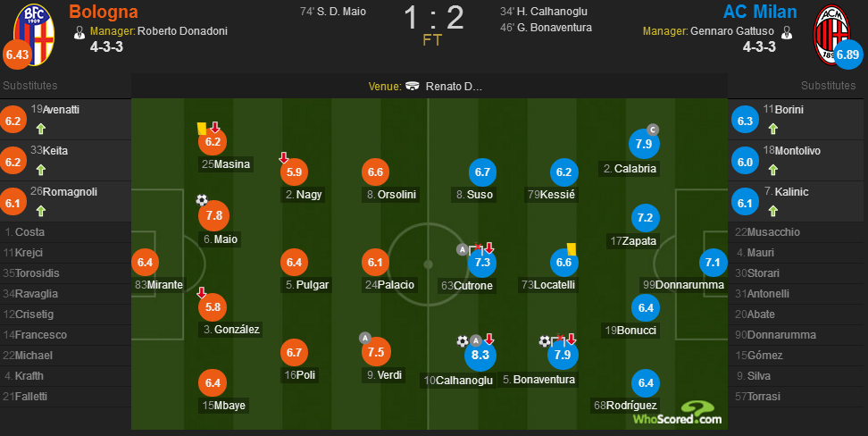Click Locatelli's yellow card icon
868x436 pixels.
[x=572, y=249]
